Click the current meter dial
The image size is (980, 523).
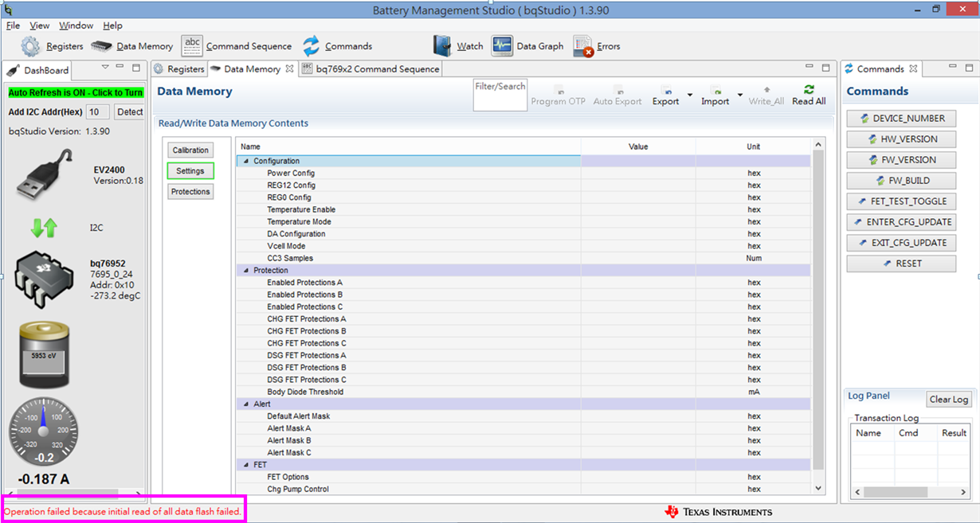(44, 432)
